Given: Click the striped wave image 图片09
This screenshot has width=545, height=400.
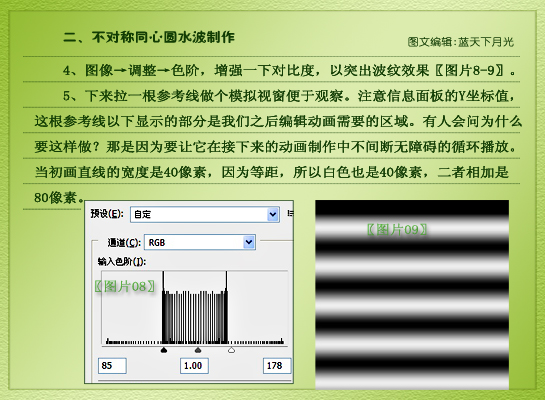Looking at the screenshot, I should (x=412, y=295).
